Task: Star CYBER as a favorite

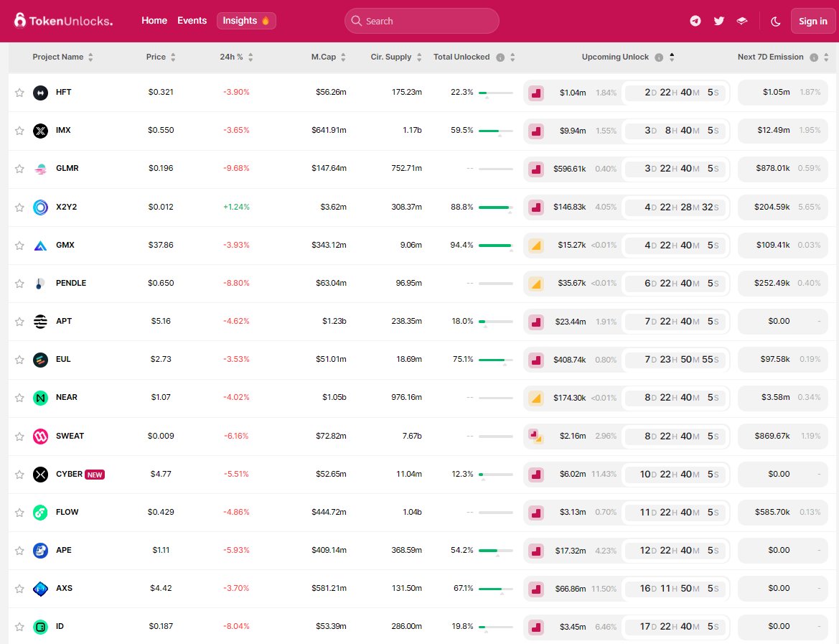Action: click(20, 475)
